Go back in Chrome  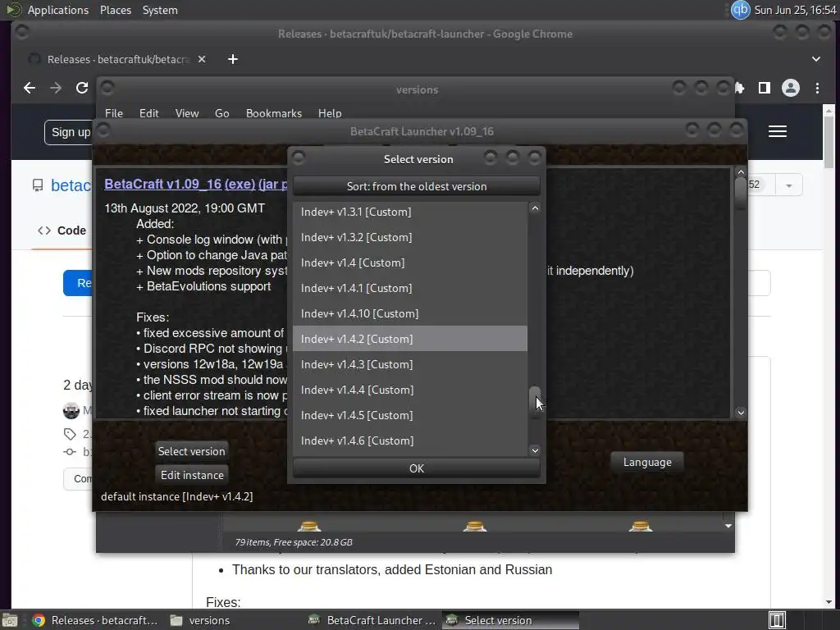click(30, 88)
